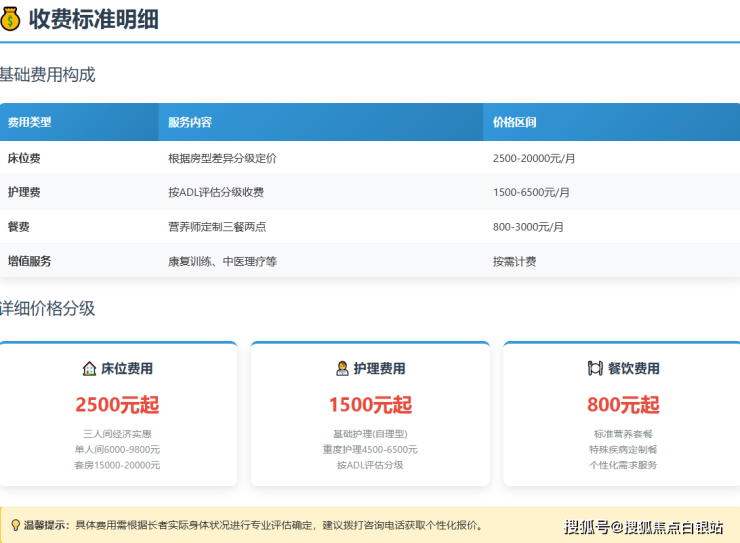Click the 2500-20000元/月 price cell
The image size is (740, 543).
click(x=534, y=158)
